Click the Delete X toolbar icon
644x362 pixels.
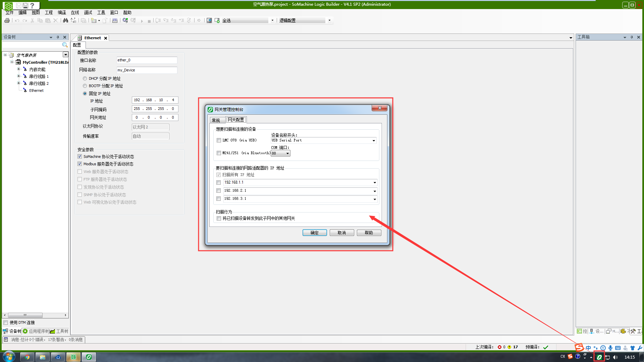56,20
